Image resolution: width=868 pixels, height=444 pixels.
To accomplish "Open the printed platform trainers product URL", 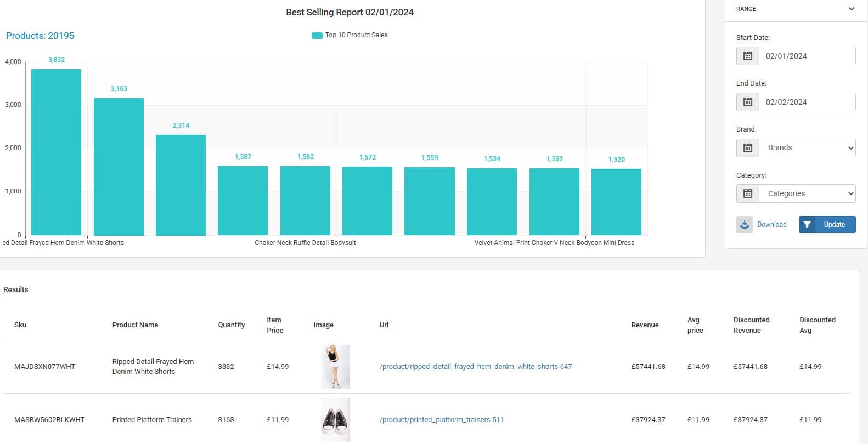I will pos(441,420).
